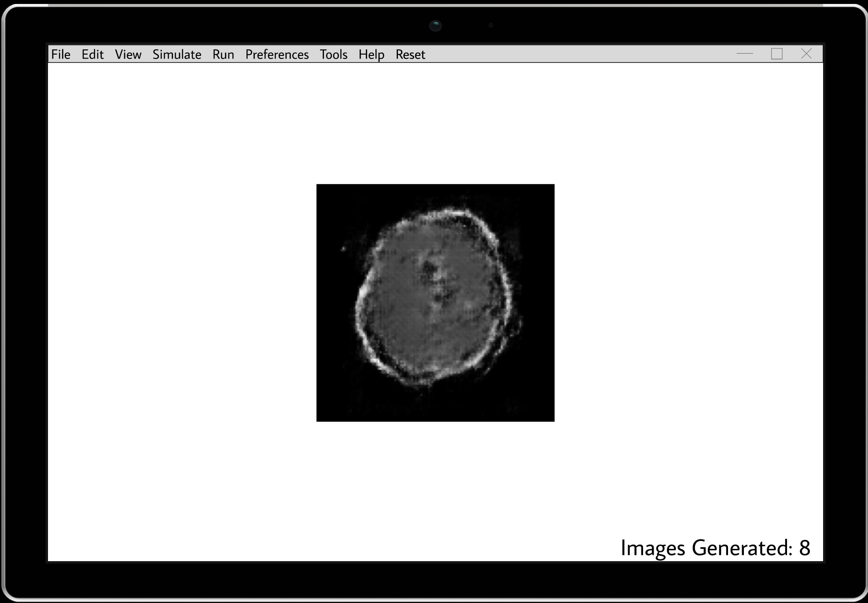Screen dimensions: 868x603
Task: Open the Preferences menu
Action: [277, 54]
